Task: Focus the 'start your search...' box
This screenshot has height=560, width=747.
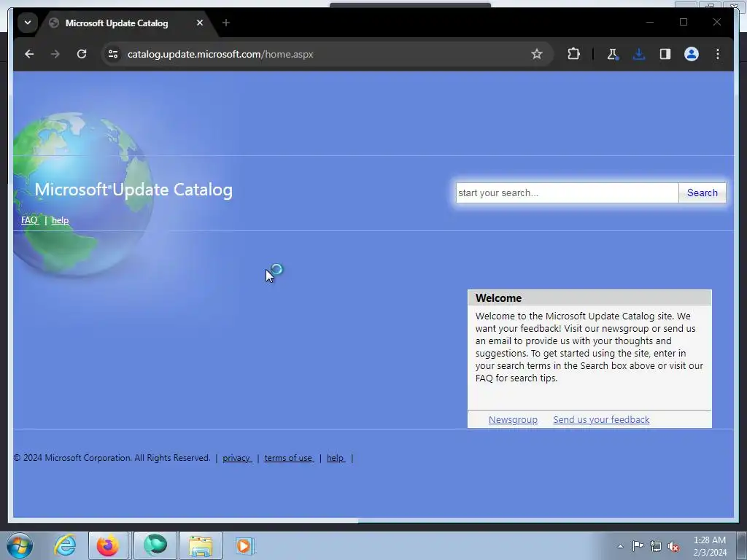Action: tap(567, 192)
